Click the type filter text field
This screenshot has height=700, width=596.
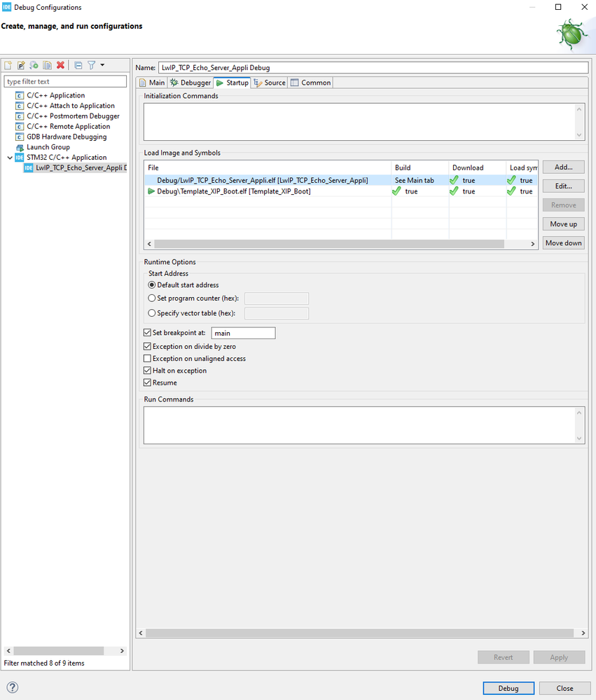click(x=65, y=82)
